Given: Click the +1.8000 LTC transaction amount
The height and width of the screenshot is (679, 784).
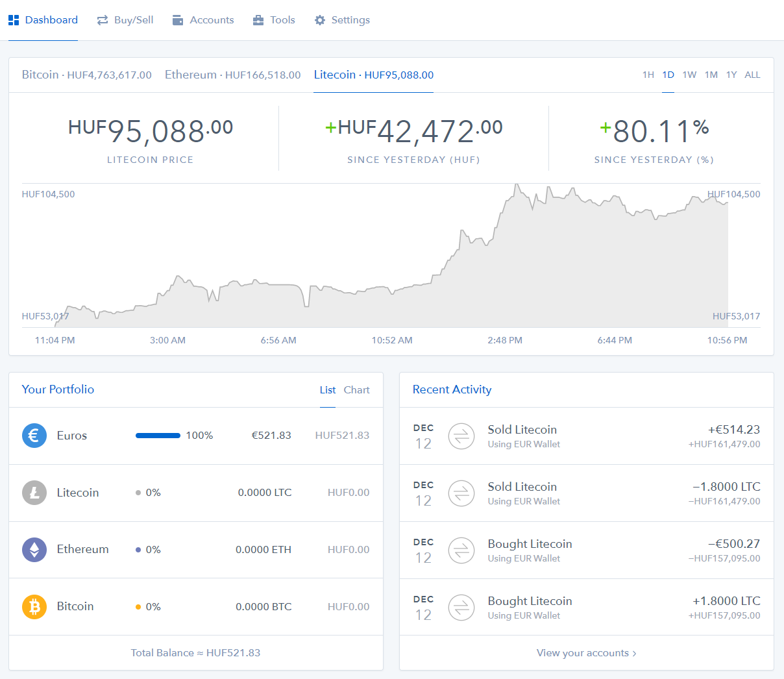Looking at the screenshot, I should [726, 601].
